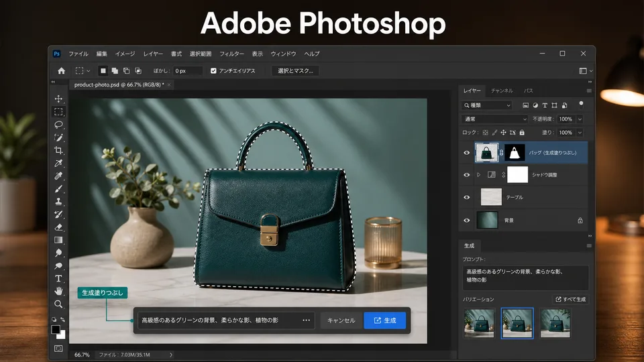Reset to default colors icon
Viewport: 644px width, 362px height.
tap(54, 319)
